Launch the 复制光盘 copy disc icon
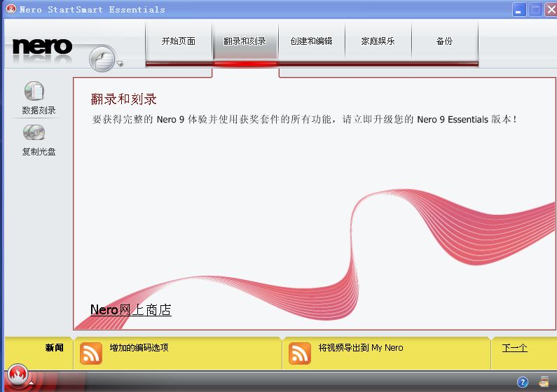 point(34,133)
